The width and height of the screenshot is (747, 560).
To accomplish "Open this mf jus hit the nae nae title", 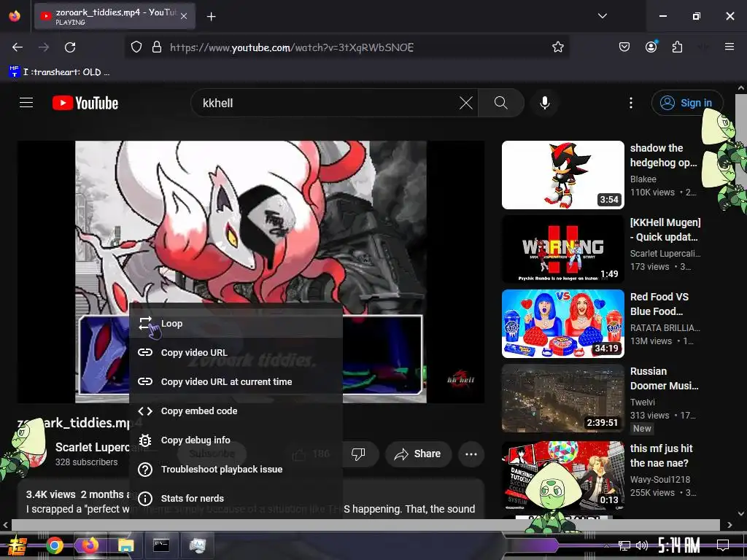I will point(661,455).
